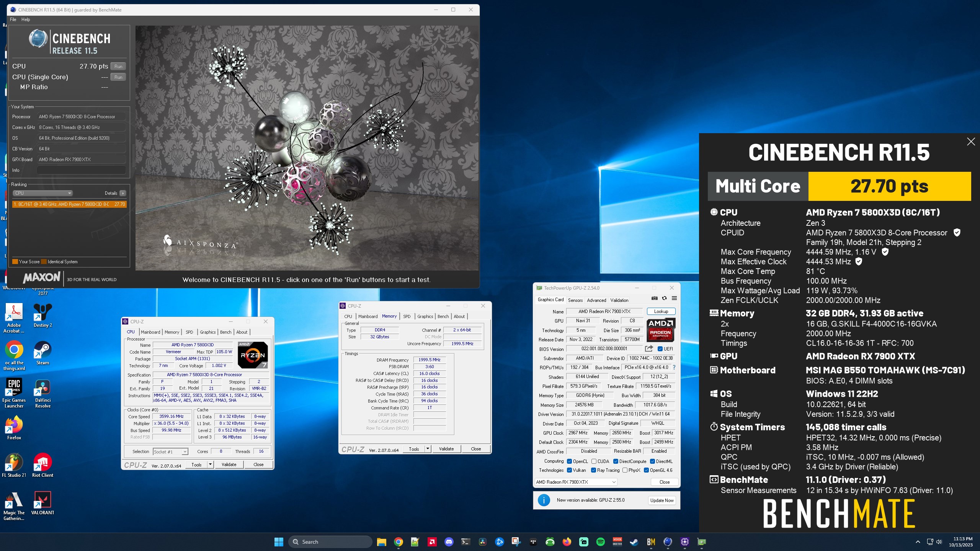The image size is (980, 551).
Task: Switch to Mainboard tab in CPU-Z CPU window
Action: [150, 332]
